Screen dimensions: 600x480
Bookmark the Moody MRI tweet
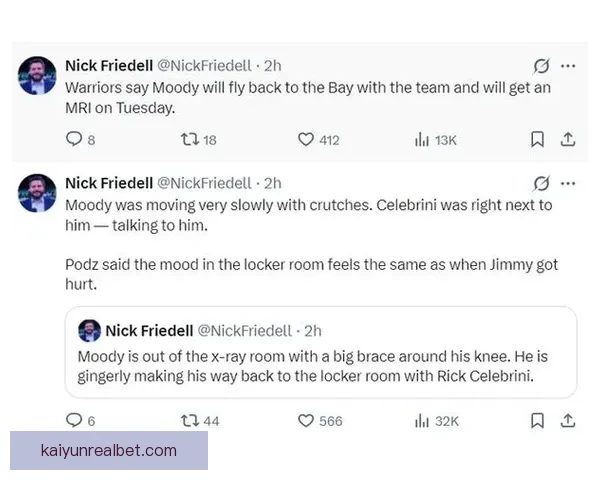pos(537,140)
